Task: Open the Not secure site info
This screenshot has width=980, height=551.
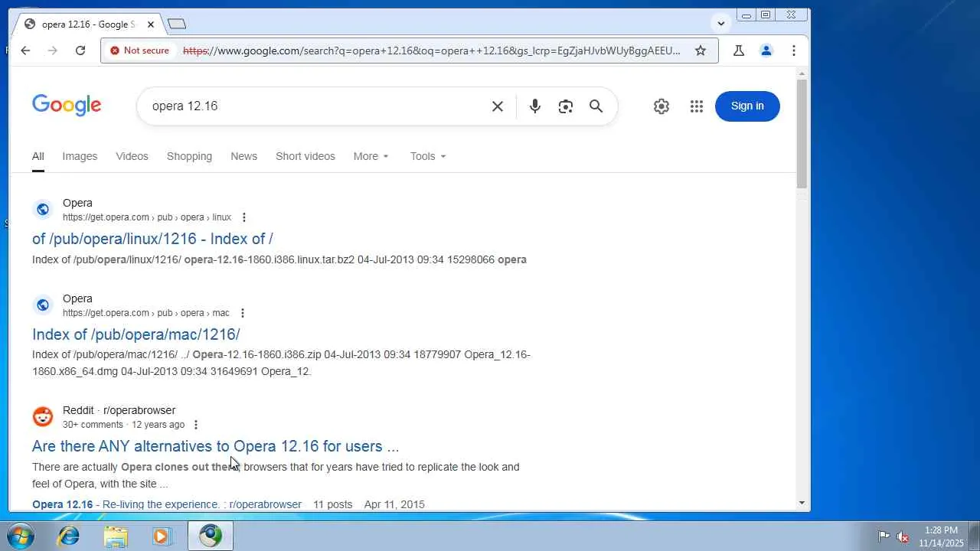Action: [x=139, y=51]
